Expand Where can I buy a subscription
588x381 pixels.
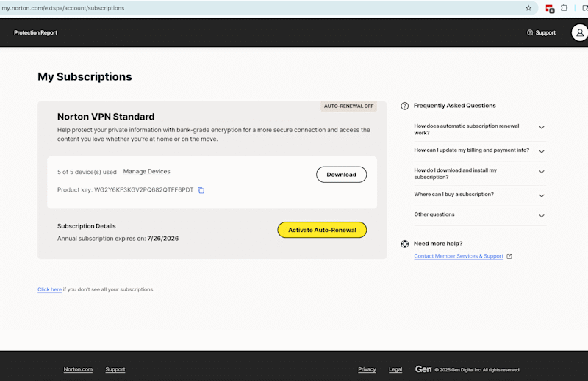coord(480,195)
